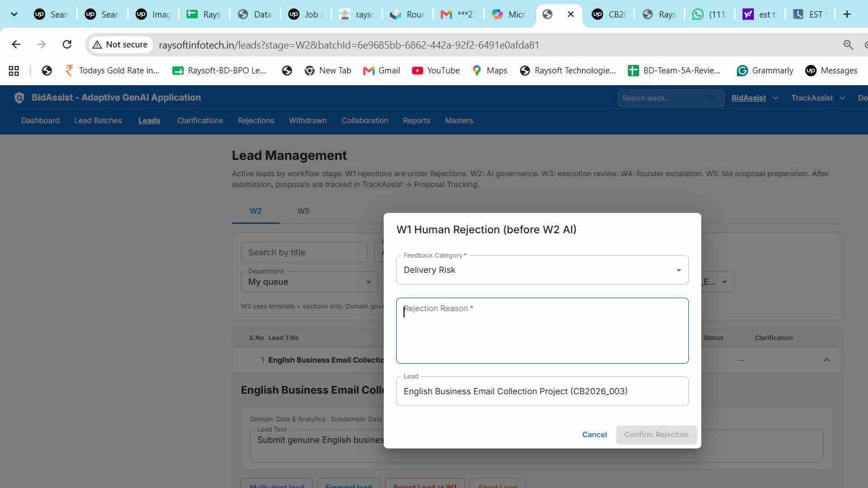Reload the page with the browser refresh icon

(x=67, y=45)
